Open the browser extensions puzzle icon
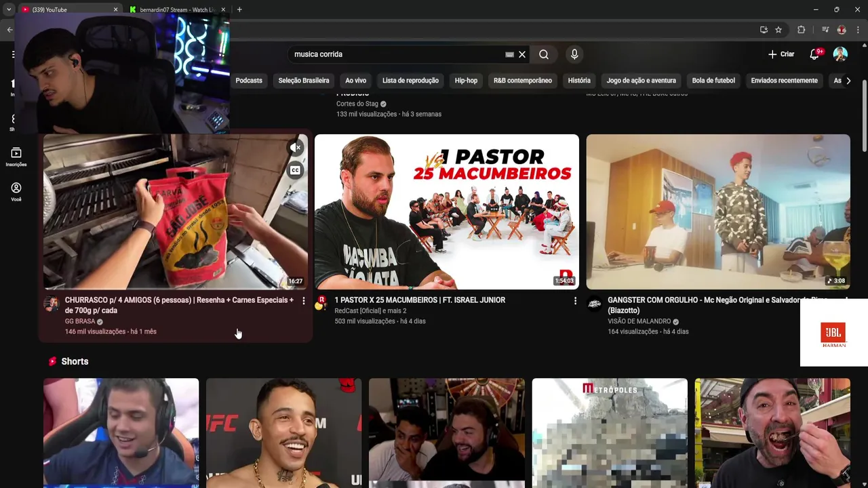868x488 pixels. tap(801, 30)
